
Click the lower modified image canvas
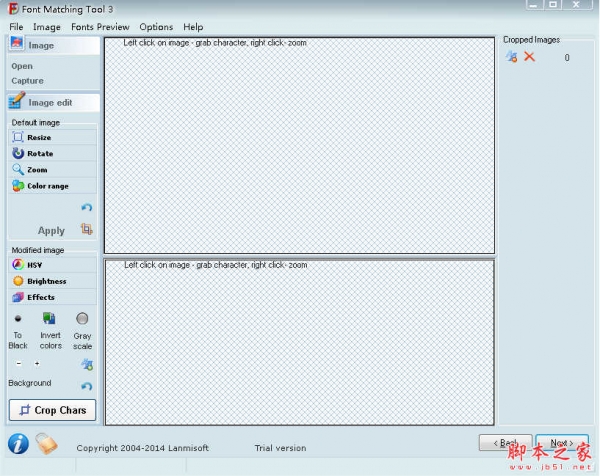coord(299,342)
